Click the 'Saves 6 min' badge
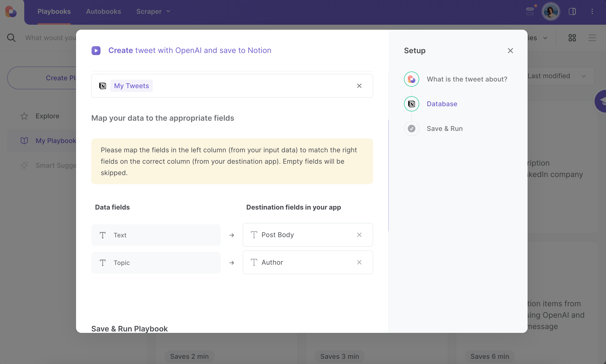This screenshot has width=606, height=364. [490, 356]
